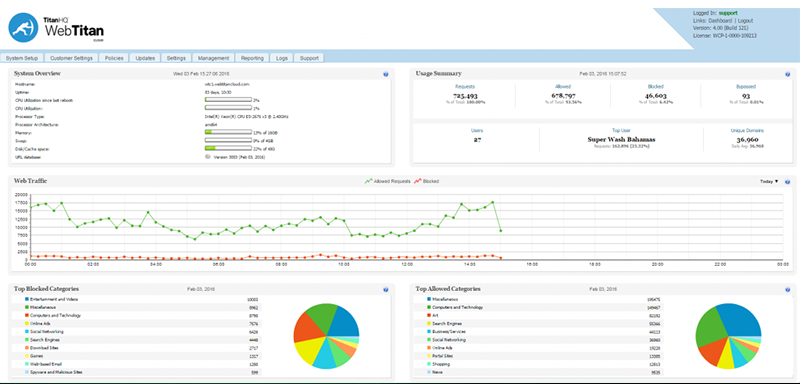Click allowed Shopping category row
This screenshot has height=384, width=800.
tap(539, 364)
